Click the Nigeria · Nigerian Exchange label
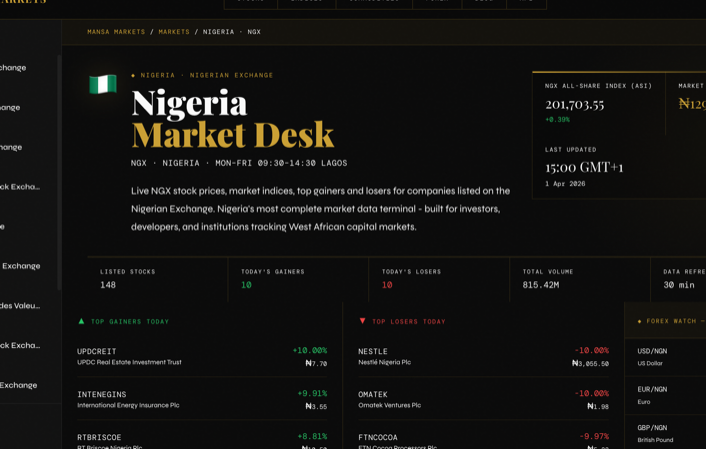 206,75
